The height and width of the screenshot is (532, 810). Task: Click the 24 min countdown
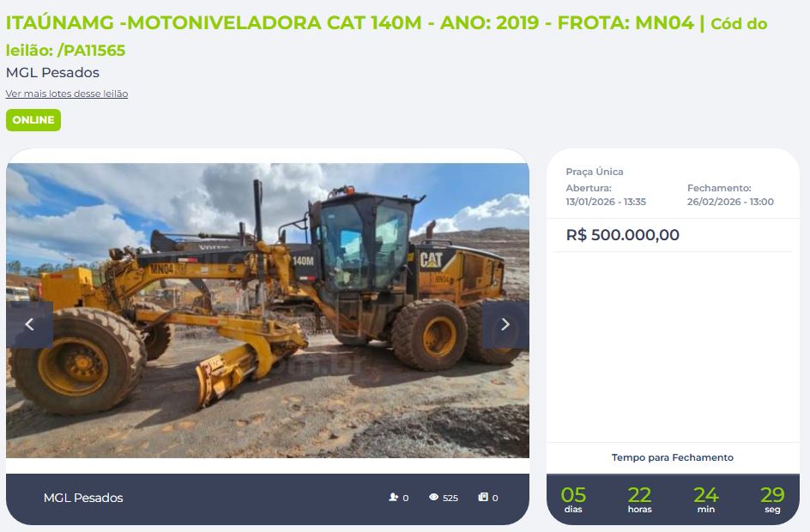tap(706, 499)
